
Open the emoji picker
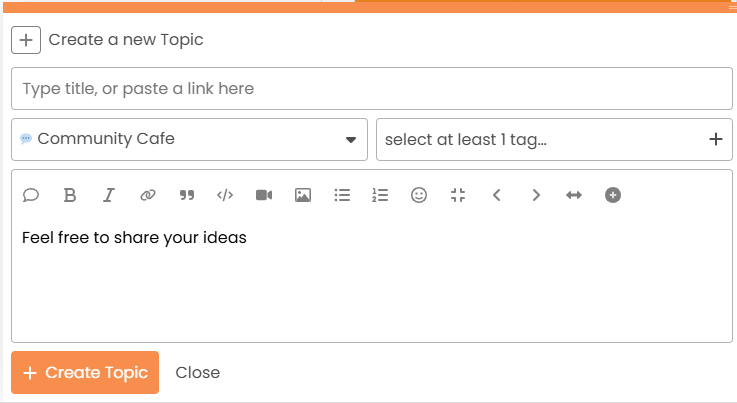(419, 195)
